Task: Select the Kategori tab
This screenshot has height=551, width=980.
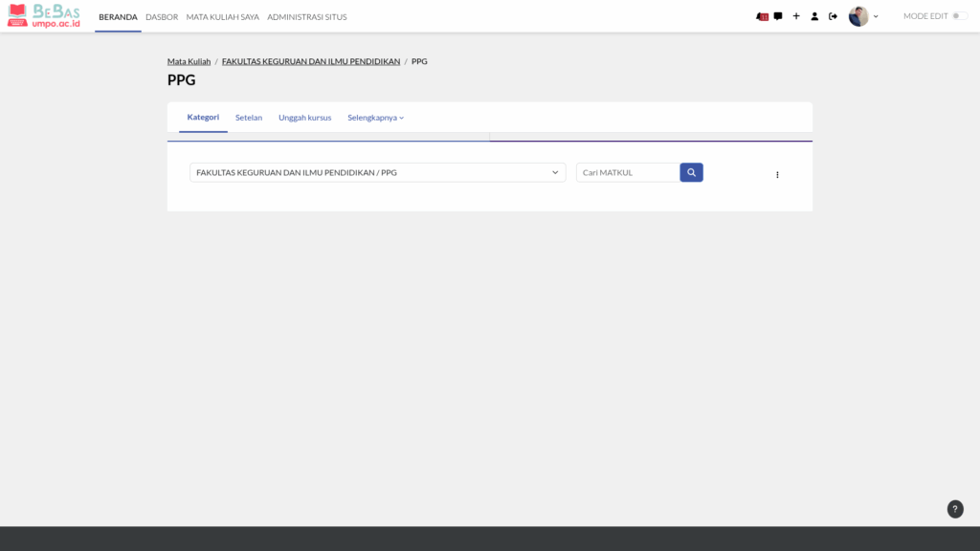Action: tap(203, 117)
